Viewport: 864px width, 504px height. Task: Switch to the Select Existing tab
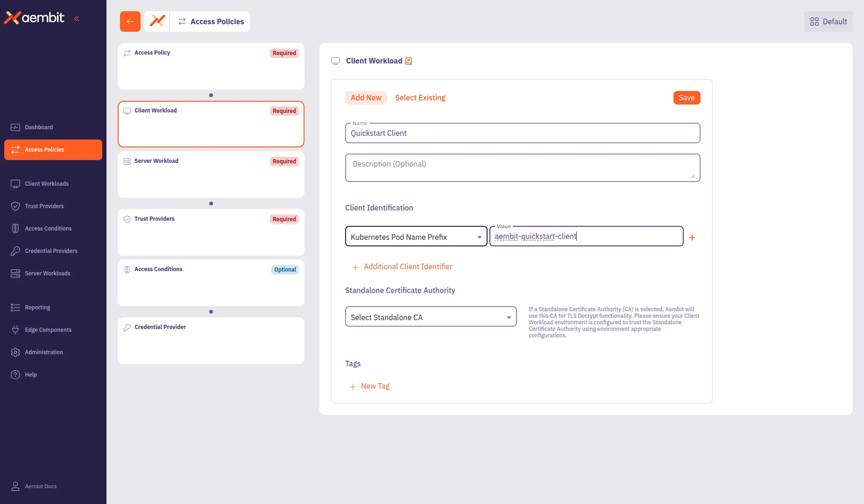[420, 98]
